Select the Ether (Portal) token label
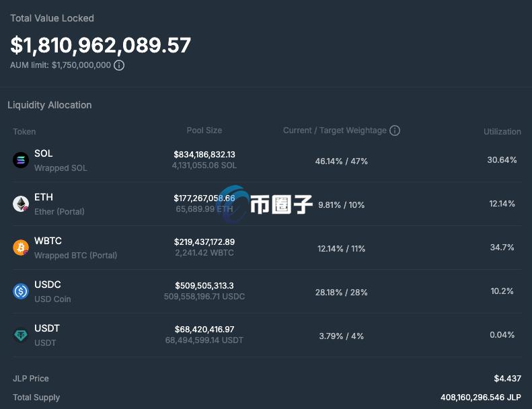The height and width of the screenshot is (409, 532). coord(59,212)
